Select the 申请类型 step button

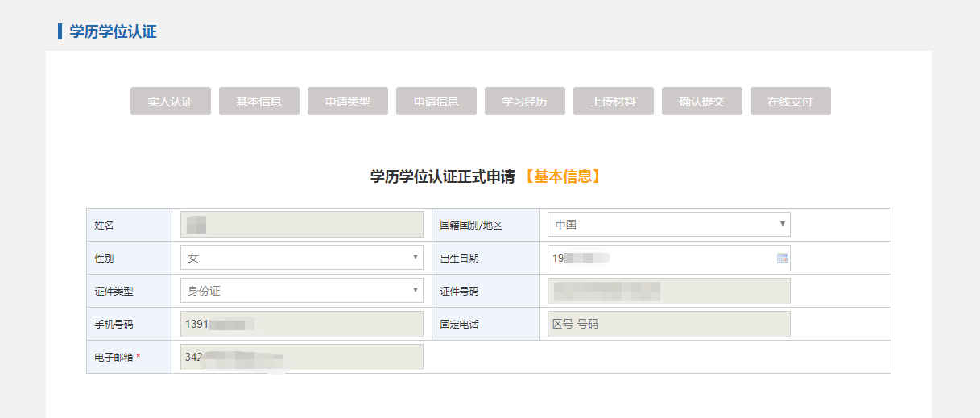click(348, 101)
